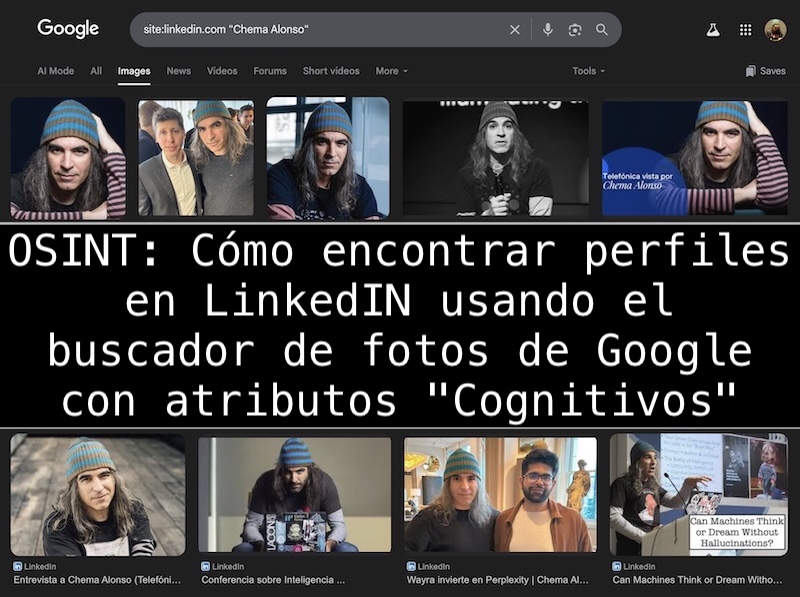Click the Google logo
This screenshot has width=800, height=597.
tap(68, 29)
